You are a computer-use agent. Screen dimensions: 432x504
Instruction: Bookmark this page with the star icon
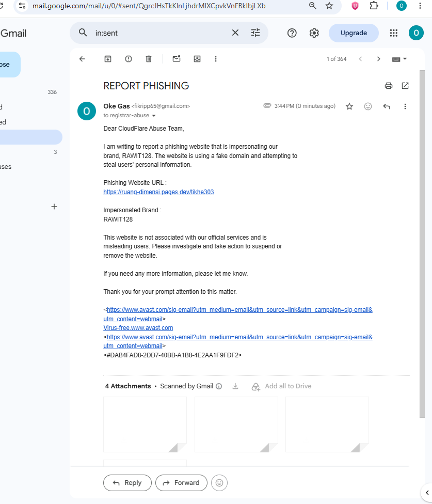click(329, 6)
